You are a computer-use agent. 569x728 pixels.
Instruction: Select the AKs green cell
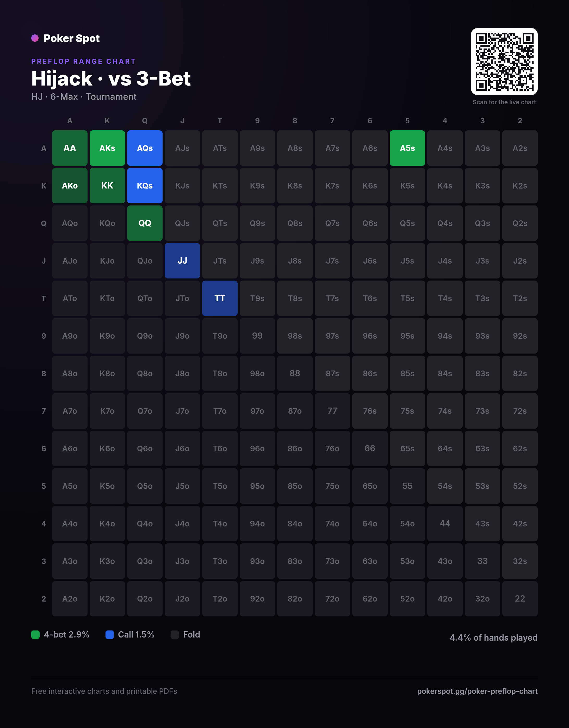pos(107,148)
